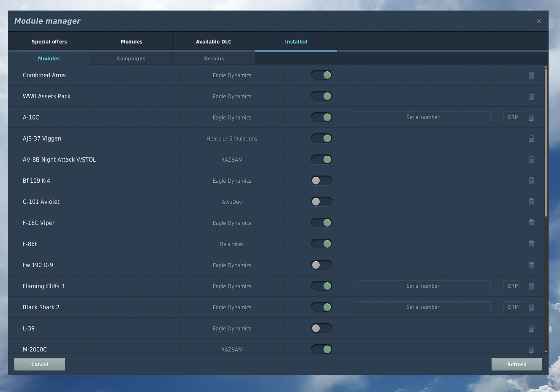Click the module list scrollbar thumb

tap(546, 143)
